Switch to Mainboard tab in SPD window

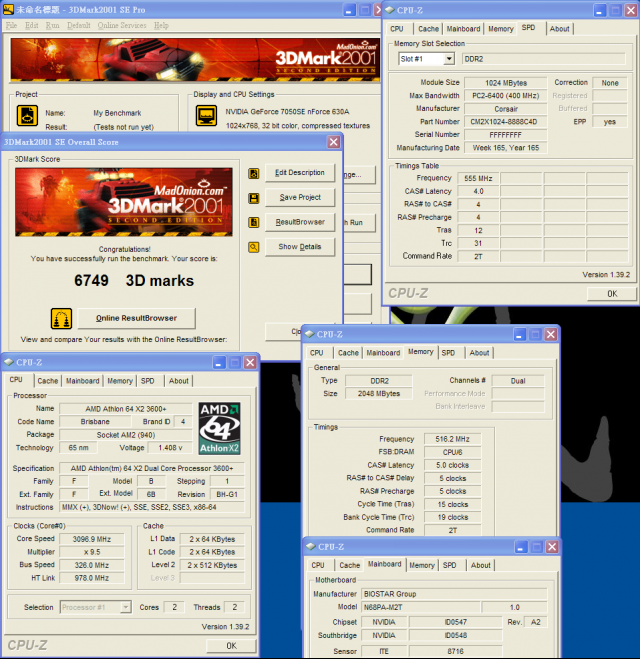click(463, 29)
